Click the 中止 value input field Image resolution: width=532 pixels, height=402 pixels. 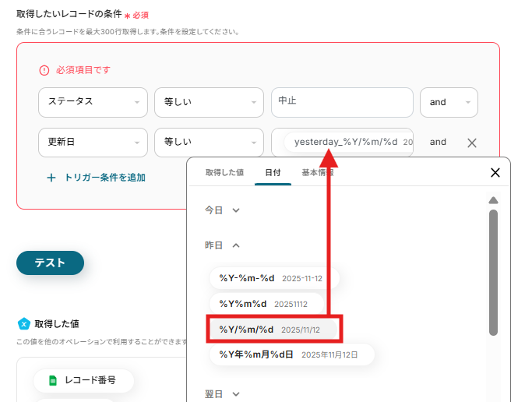342,103
